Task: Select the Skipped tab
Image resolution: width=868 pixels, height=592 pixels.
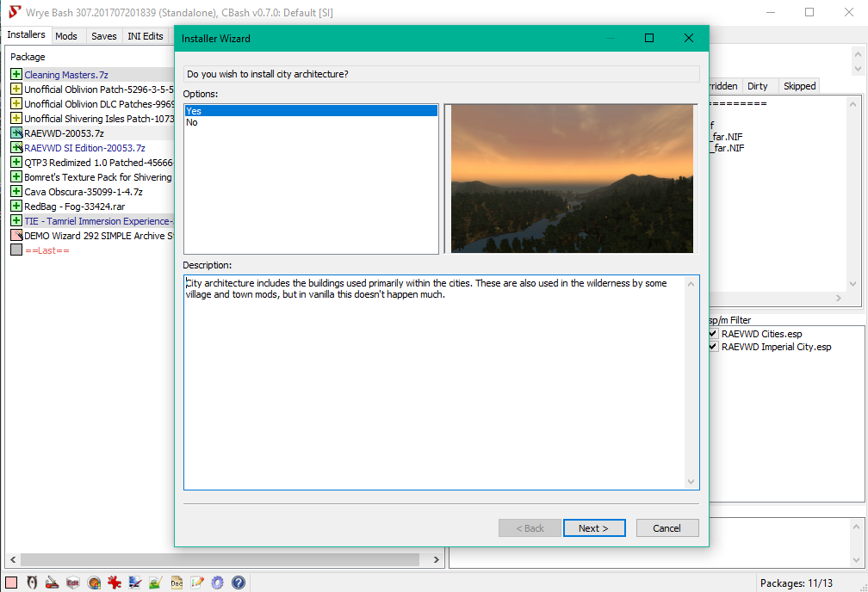Action: coord(799,86)
